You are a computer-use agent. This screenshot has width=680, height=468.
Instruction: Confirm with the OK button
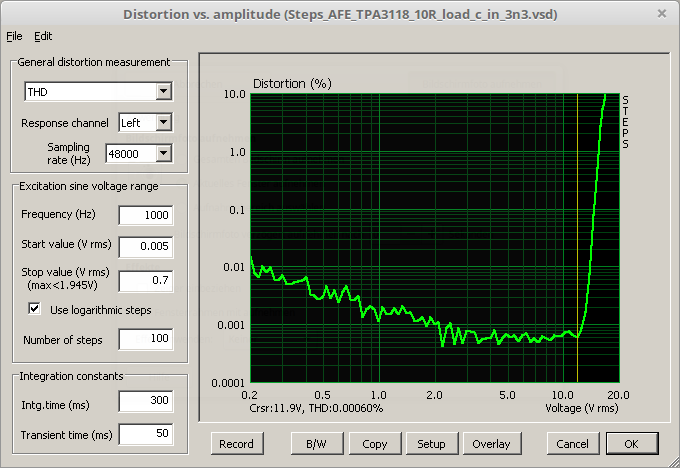[x=630, y=443]
